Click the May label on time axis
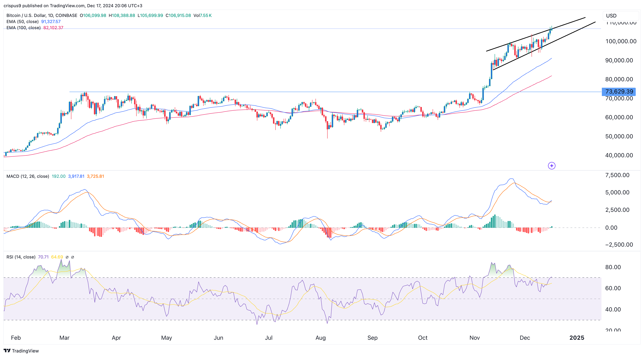 tap(166, 338)
